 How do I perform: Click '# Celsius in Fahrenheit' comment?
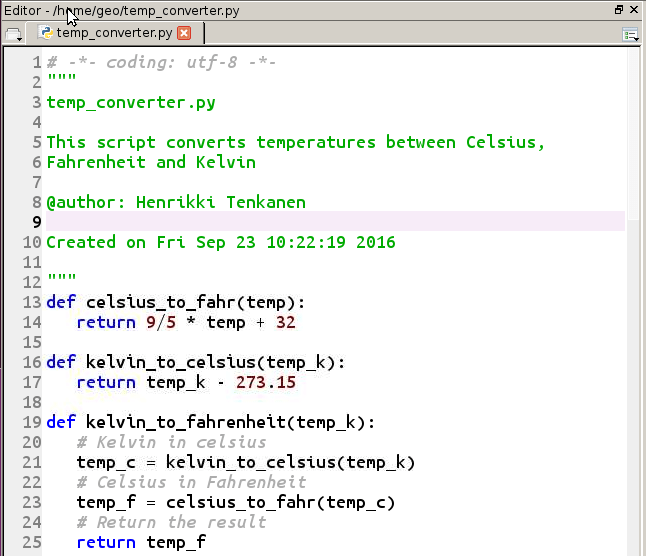[x=191, y=482]
